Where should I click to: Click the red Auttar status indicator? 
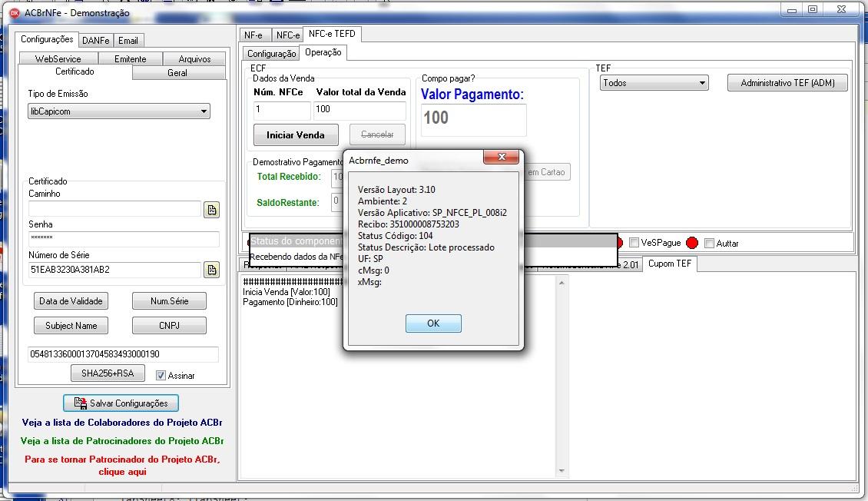(692, 243)
